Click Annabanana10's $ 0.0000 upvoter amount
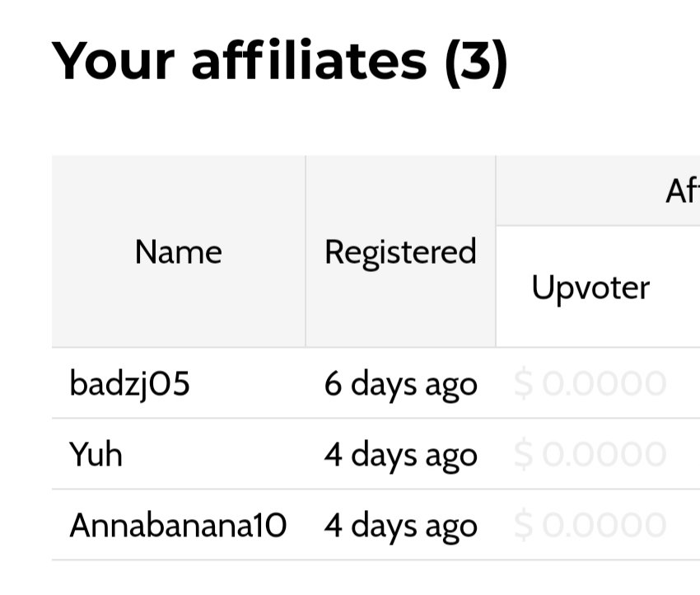 click(x=590, y=525)
